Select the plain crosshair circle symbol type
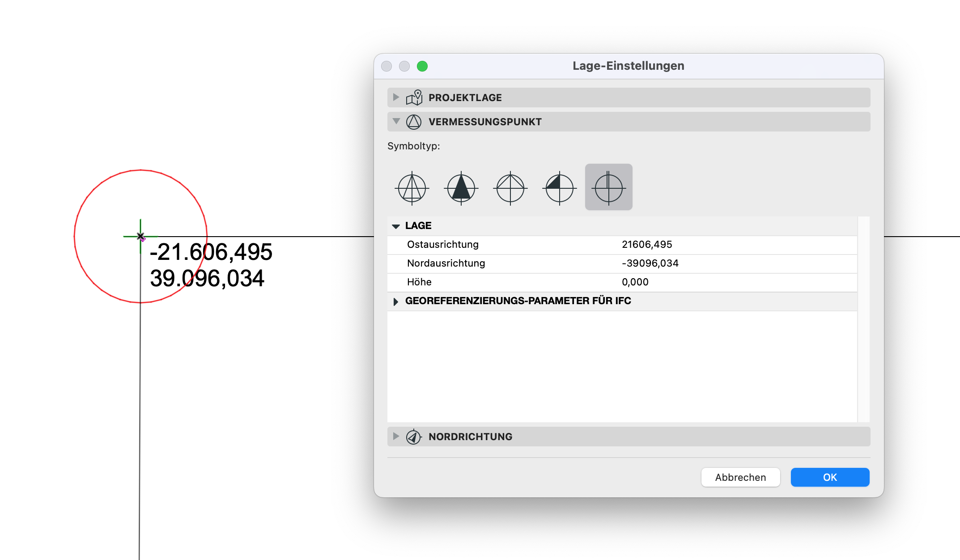Image resolution: width=960 pixels, height=560 pixels. (609, 187)
